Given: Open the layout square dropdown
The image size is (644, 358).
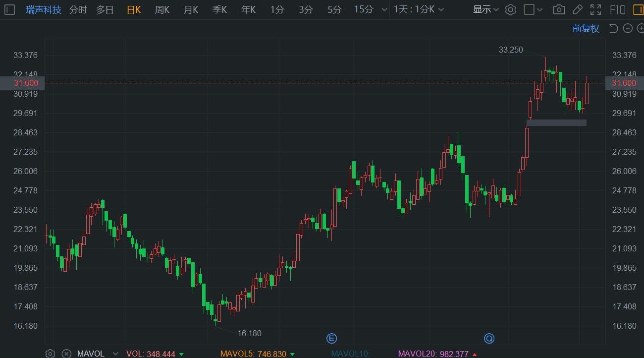Looking at the screenshot, I should coord(534,9).
